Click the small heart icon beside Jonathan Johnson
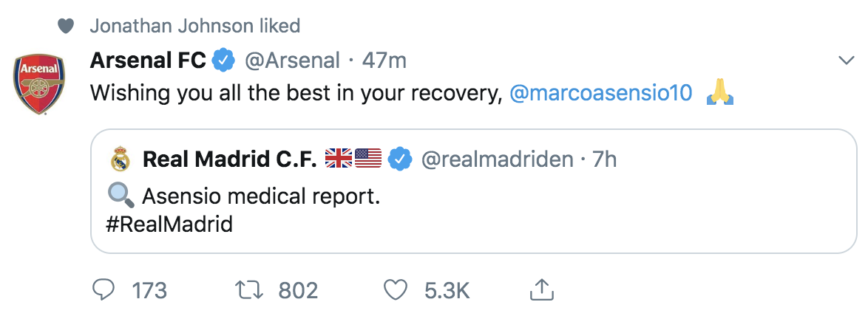This screenshot has width=868, height=316. click(x=66, y=26)
